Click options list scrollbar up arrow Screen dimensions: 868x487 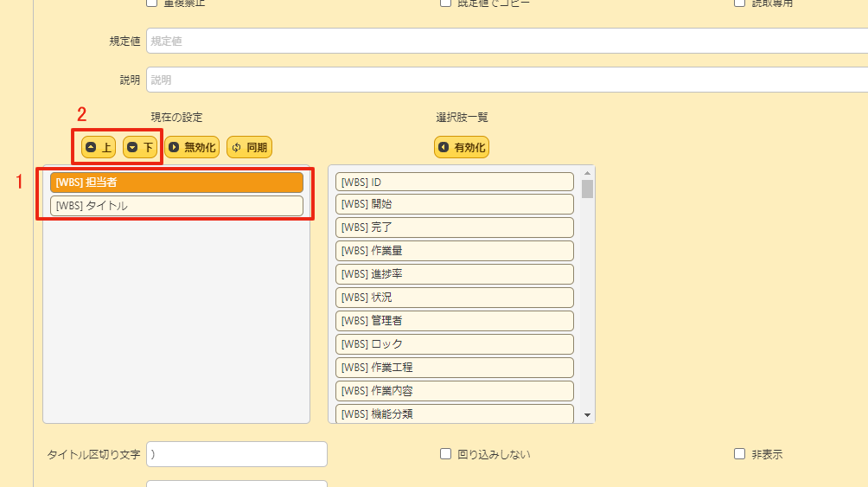tap(587, 173)
